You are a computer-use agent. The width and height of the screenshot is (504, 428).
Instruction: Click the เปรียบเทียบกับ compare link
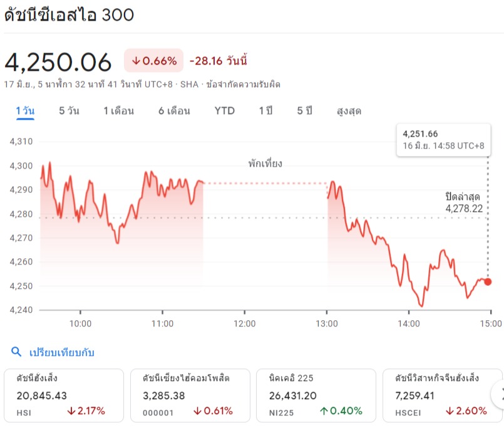[x=62, y=352]
